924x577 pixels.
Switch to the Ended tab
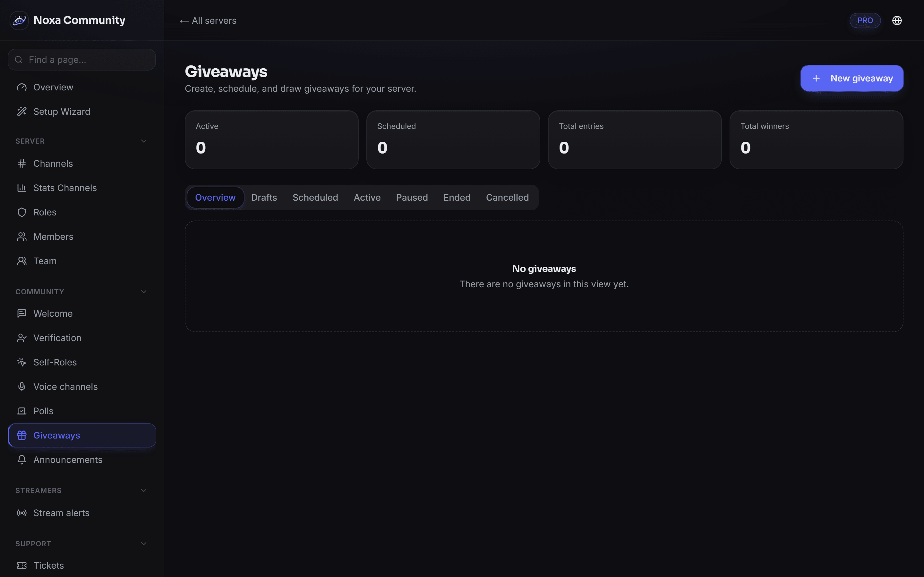pos(457,198)
